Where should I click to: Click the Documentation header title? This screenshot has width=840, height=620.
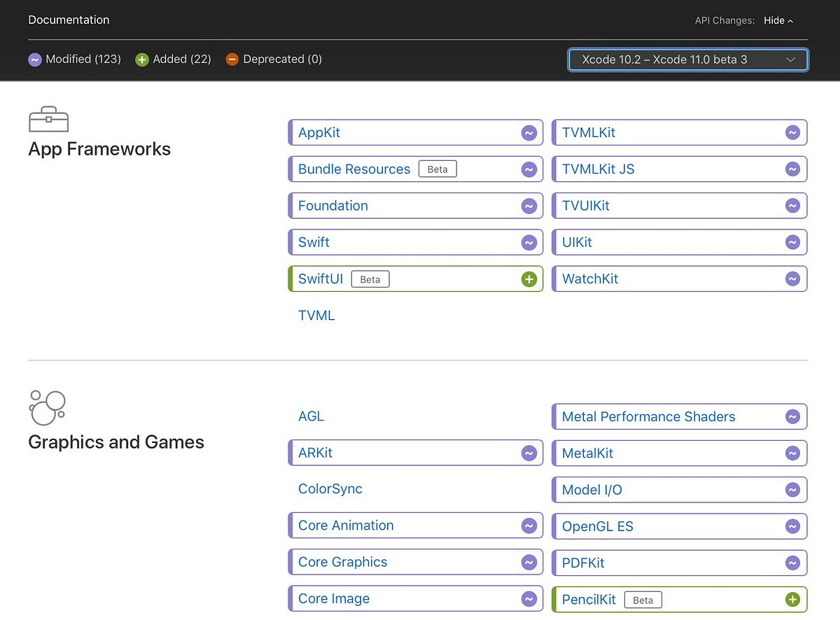[x=69, y=20]
